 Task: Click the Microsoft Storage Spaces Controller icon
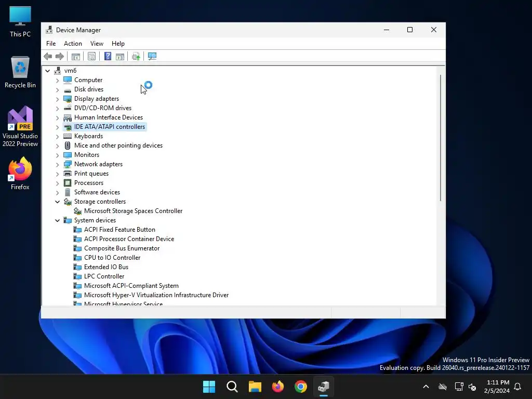[x=78, y=211]
